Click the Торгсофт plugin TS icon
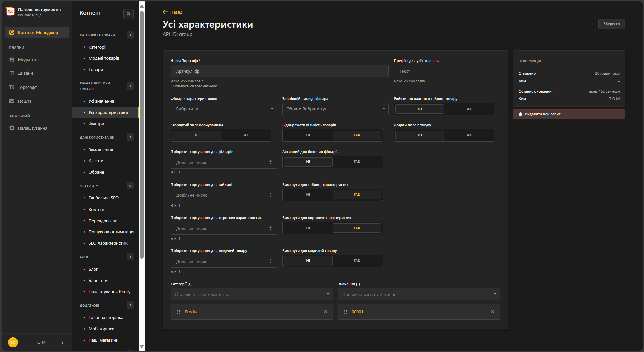The height and width of the screenshot is (352, 644). 12,87
